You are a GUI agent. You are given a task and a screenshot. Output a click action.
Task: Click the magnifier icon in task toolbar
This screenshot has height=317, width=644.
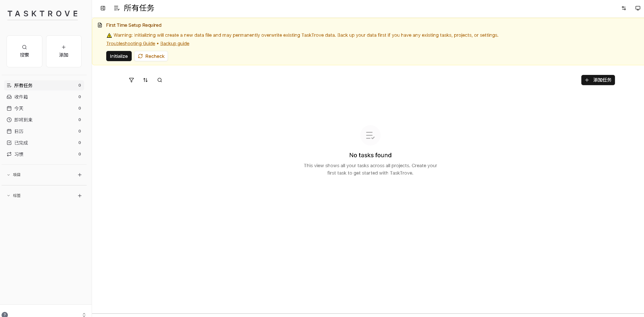160,80
